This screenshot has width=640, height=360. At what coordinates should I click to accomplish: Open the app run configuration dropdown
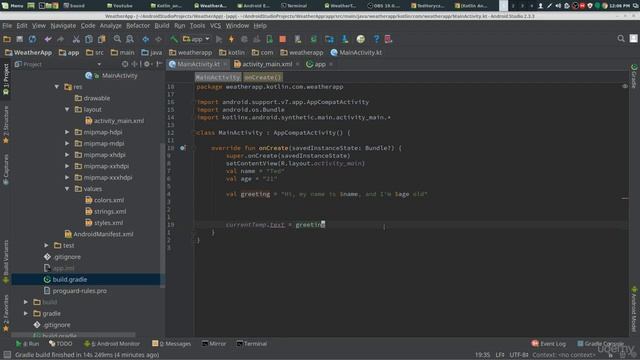coord(196,39)
